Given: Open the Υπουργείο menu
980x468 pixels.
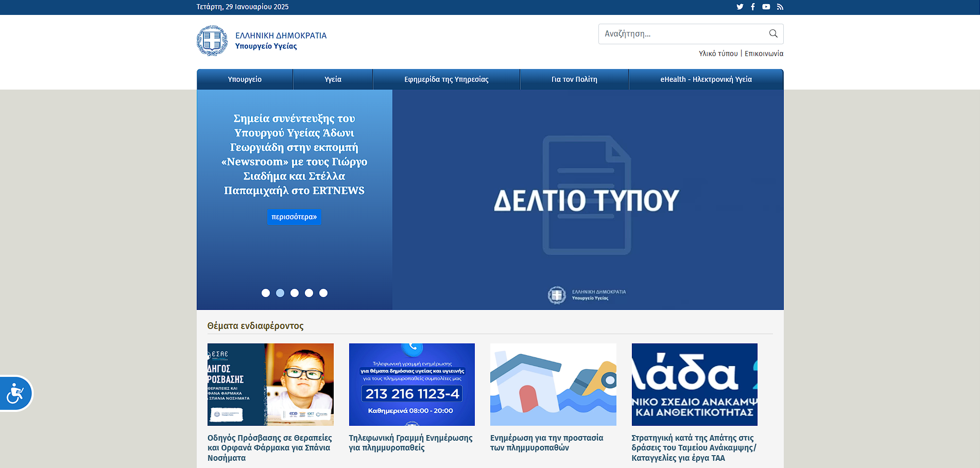Looking at the screenshot, I should pyautogui.click(x=245, y=79).
